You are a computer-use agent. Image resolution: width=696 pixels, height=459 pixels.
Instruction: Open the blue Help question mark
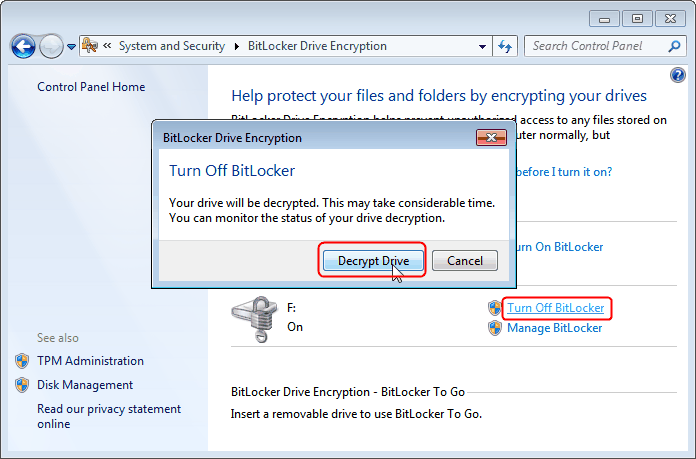678,75
